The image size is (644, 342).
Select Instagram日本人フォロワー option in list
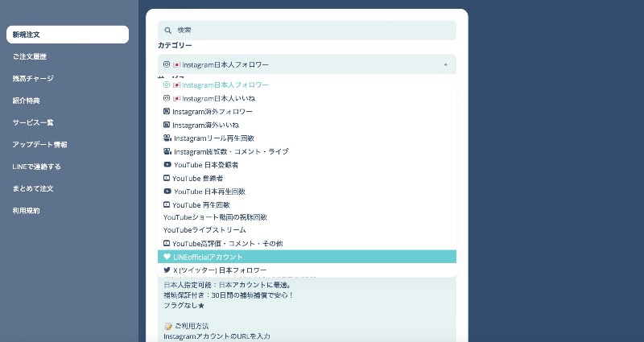coord(307,85)
